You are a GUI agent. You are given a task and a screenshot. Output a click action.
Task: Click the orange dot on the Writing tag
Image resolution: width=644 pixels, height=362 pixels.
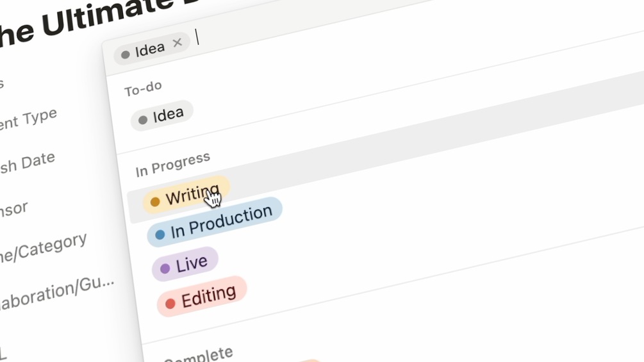coord(155,202)
